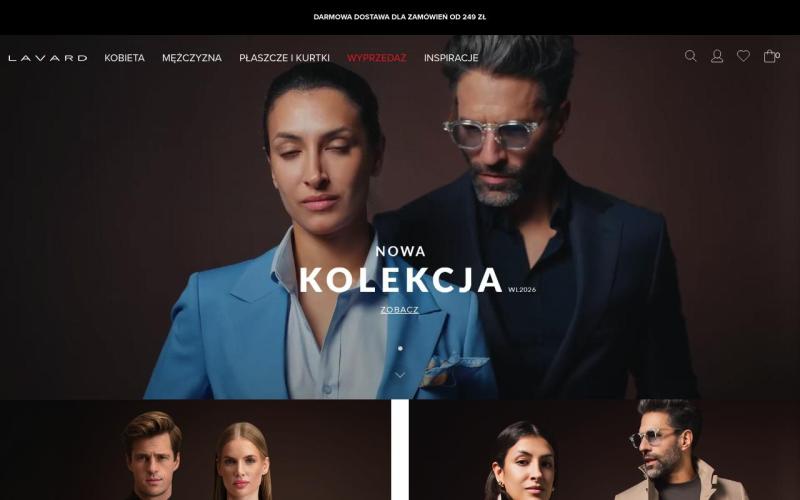Open PŁASZCZE I KURTKI category

pos(284,58)
